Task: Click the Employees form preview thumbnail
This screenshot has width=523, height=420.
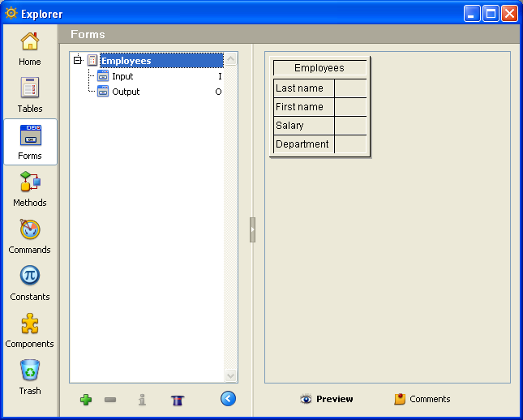Action: (319, 106)
